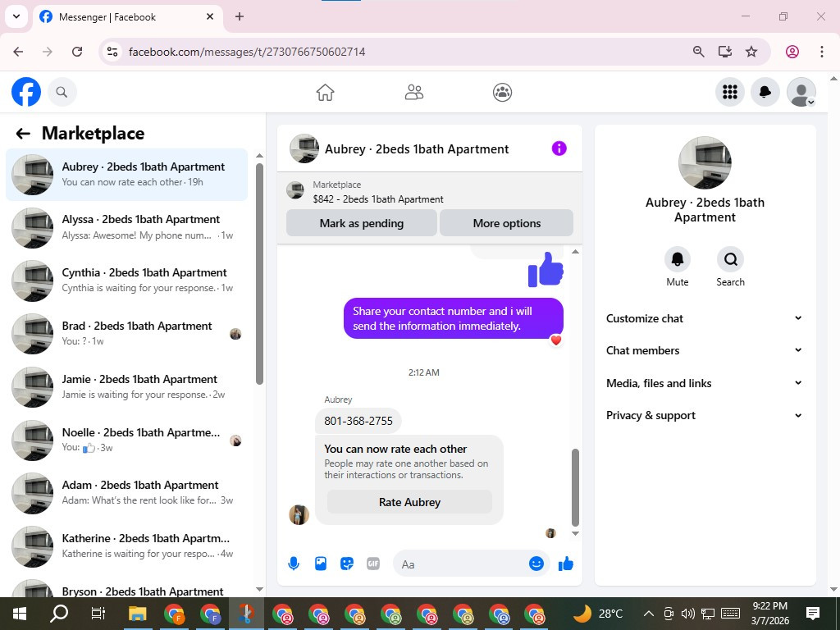Screen dimensions: 840x630
Task: Go back with browser back arrow
Action: click(18, 52)
